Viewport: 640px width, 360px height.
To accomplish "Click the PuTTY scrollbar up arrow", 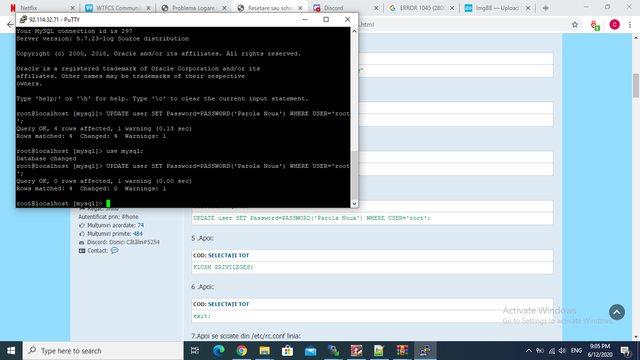I will pos(354,31).
